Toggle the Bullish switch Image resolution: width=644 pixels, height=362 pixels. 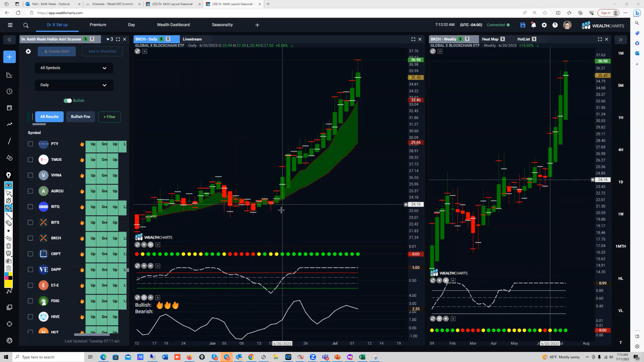click(67, 101)
